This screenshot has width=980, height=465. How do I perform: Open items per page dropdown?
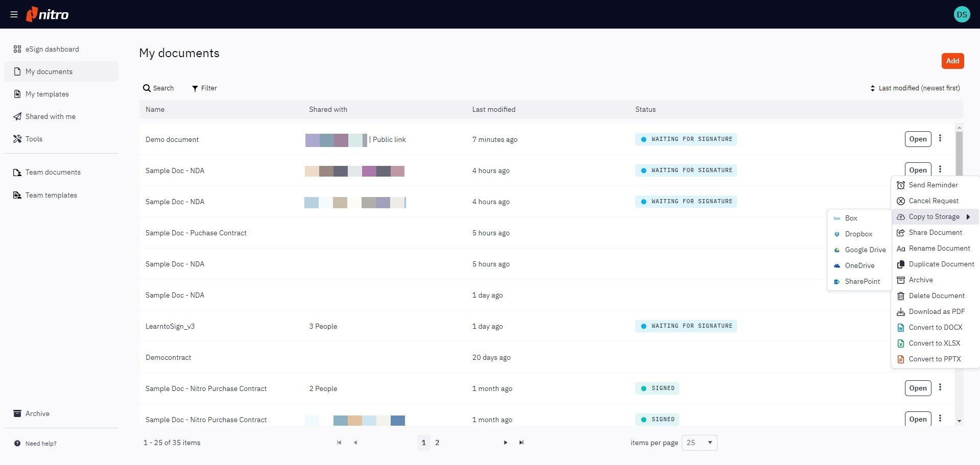[x=699, y=443]
